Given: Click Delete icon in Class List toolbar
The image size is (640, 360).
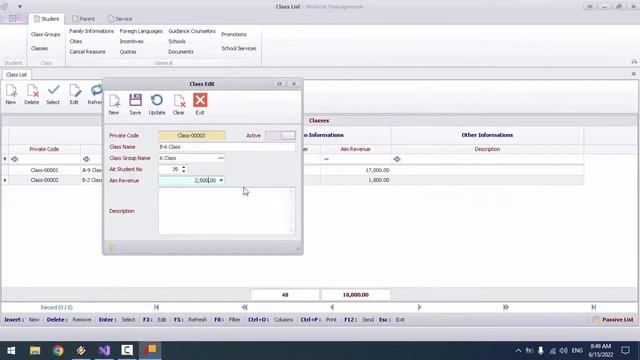Looking at the screenshot, I should coord(31,94).
